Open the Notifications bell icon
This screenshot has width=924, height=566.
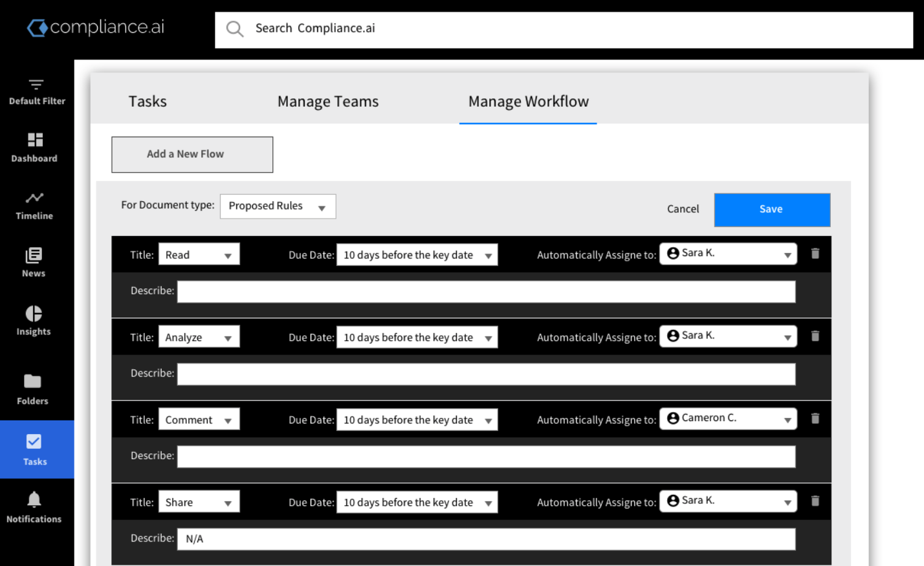34,499
